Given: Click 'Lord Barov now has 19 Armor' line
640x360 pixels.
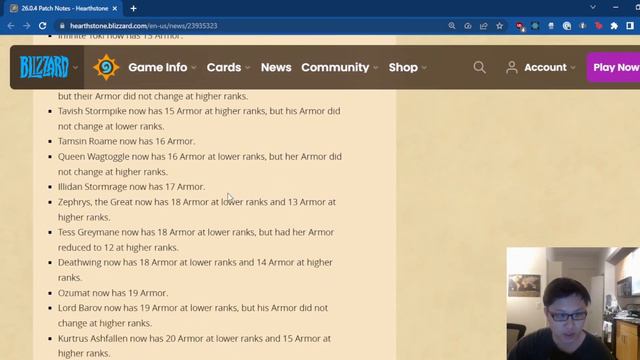Looking at the screenshot, I should [193, 315].
